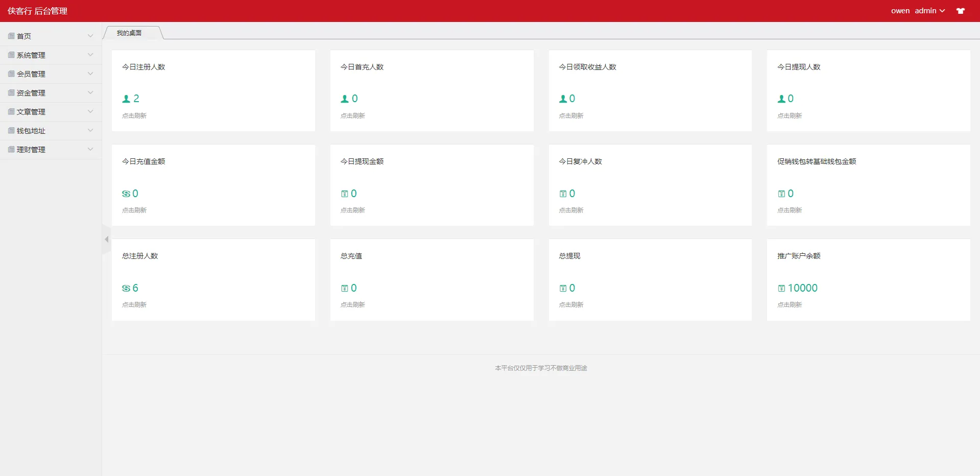This screenshot has height=476, width=980.
Task: Expand the 理财管理 menu chevron
Action: click(90, 149)
